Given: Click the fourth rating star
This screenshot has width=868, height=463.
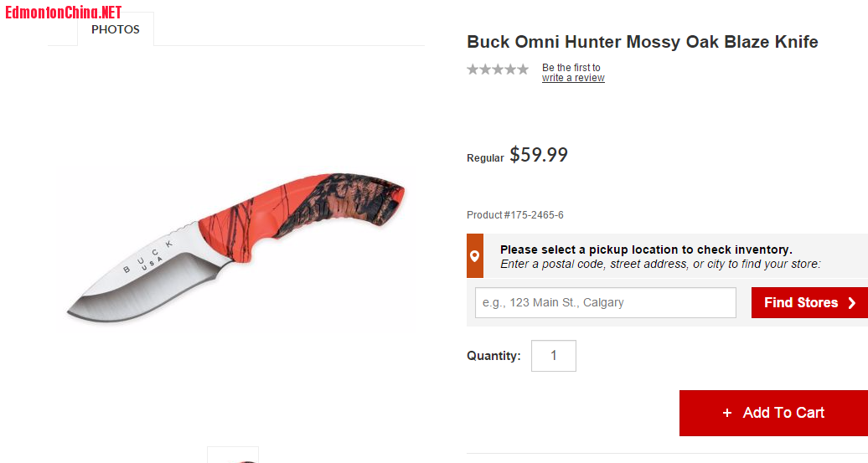Looking at the screenshot, I should (x=510, y=69).
